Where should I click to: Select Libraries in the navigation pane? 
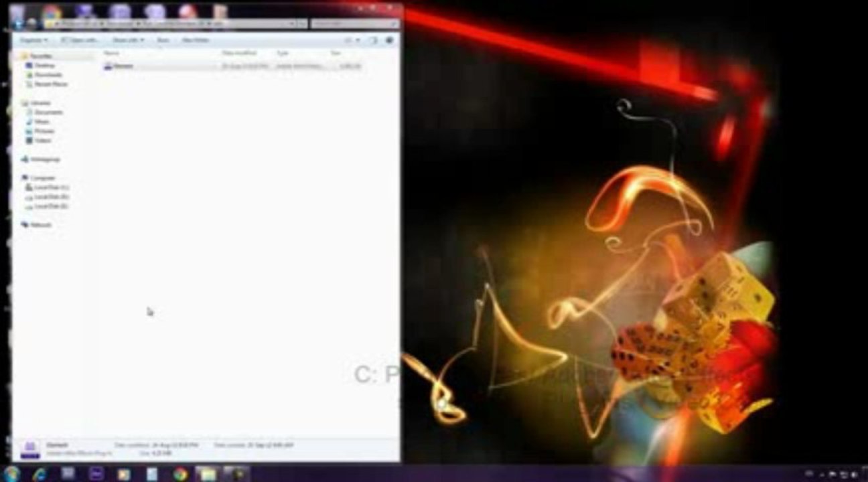[40, 103]
